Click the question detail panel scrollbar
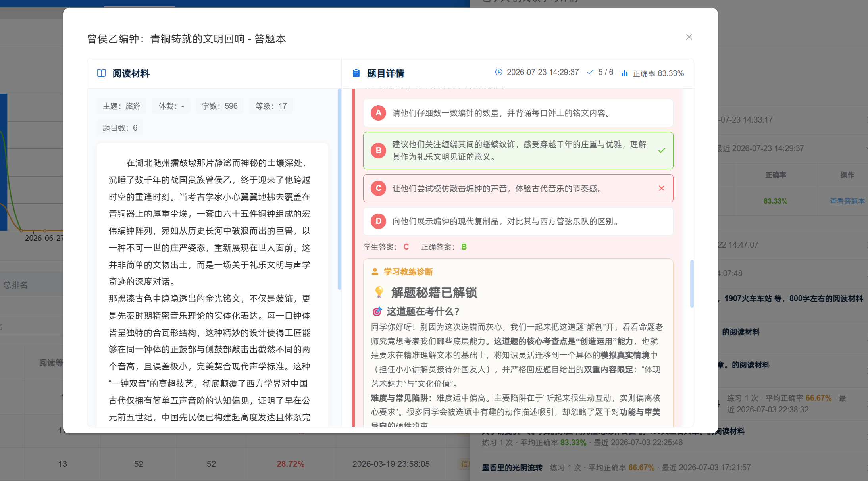The image size is (868, 481). [692, 284]
